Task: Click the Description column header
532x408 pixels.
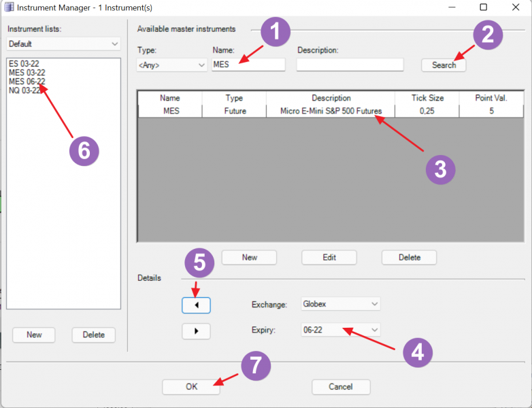Action: tap(331, 98)
